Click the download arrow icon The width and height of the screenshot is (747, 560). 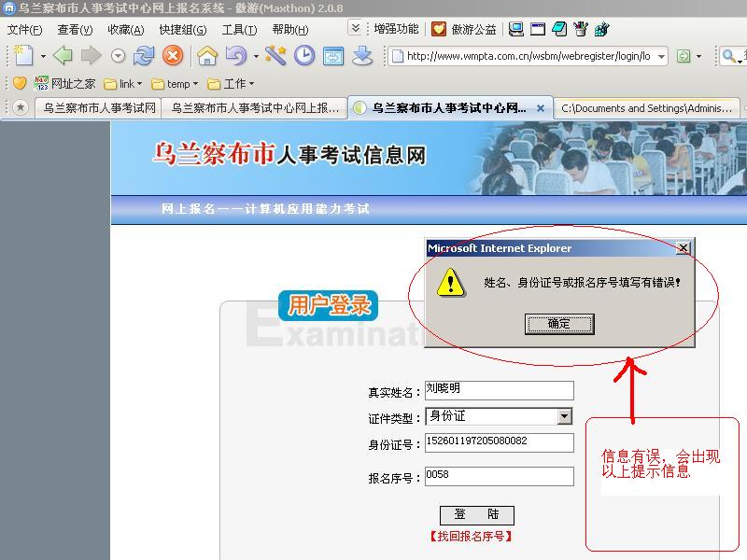(x=362, y=56)
